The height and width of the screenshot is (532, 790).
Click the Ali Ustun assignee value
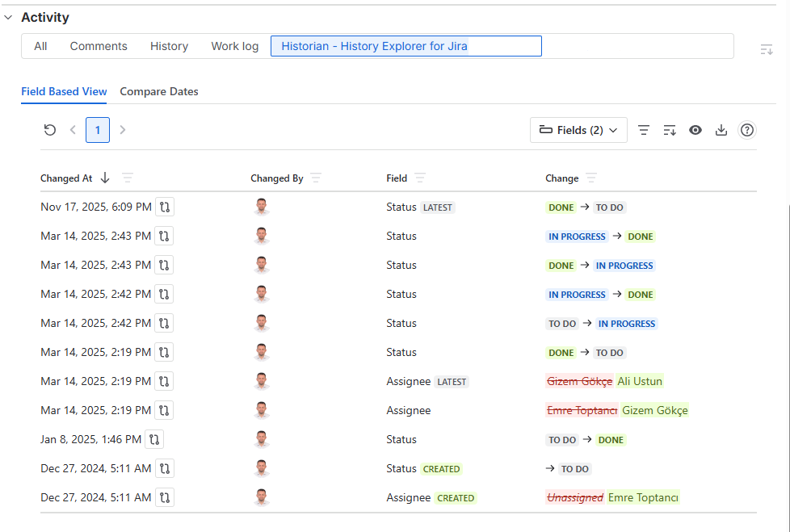640,381
